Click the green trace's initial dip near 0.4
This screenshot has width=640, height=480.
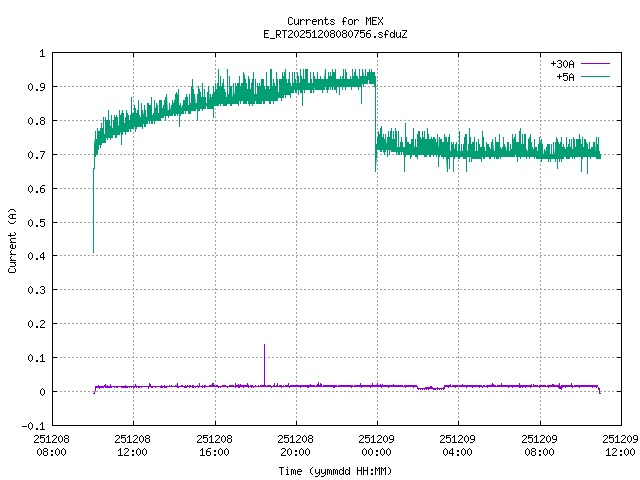[93, 250]
